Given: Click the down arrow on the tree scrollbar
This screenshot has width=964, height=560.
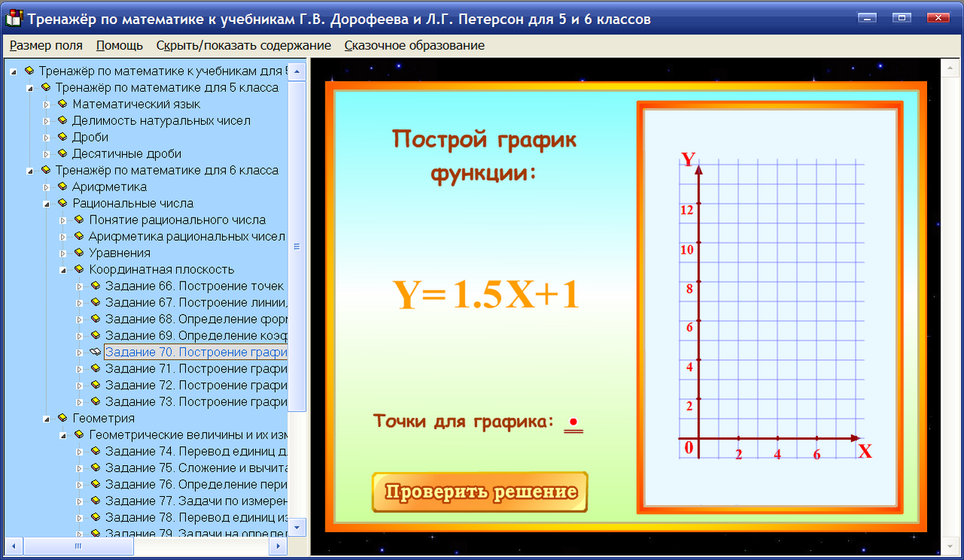Looking at the screenshot, I should pyautogui.click(x=298, y=528).
